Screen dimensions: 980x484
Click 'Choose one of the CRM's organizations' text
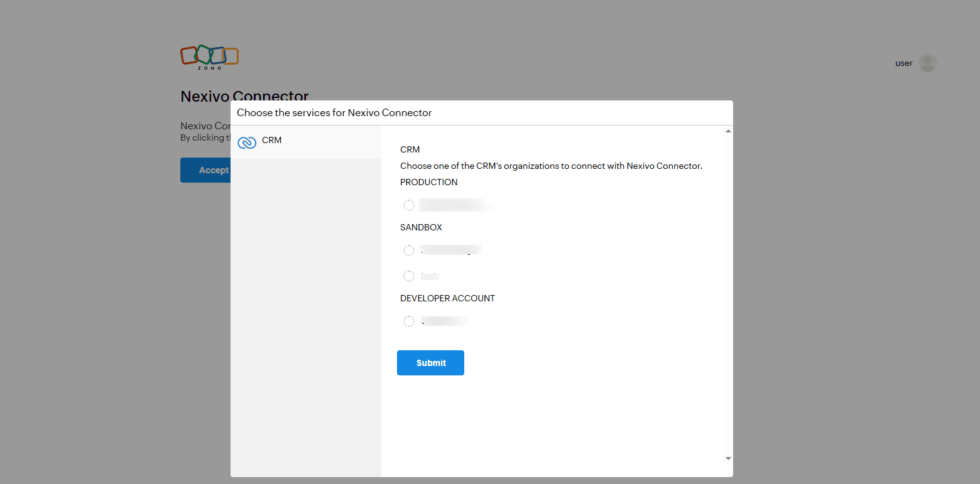[551, 166]
